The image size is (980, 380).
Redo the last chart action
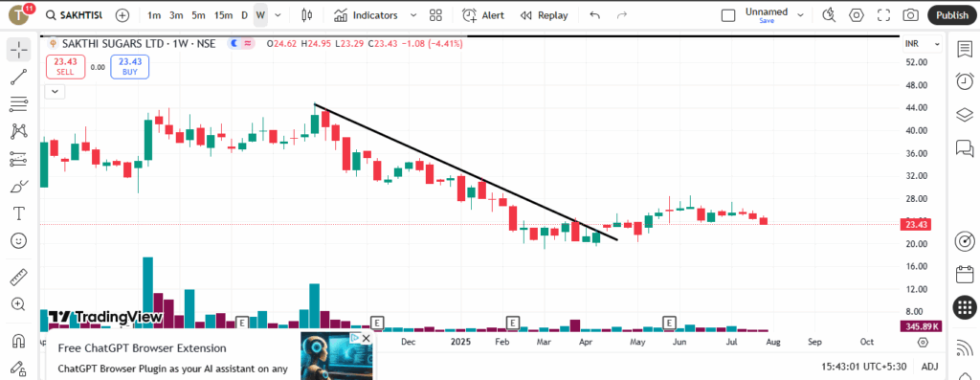coord(622,15)
